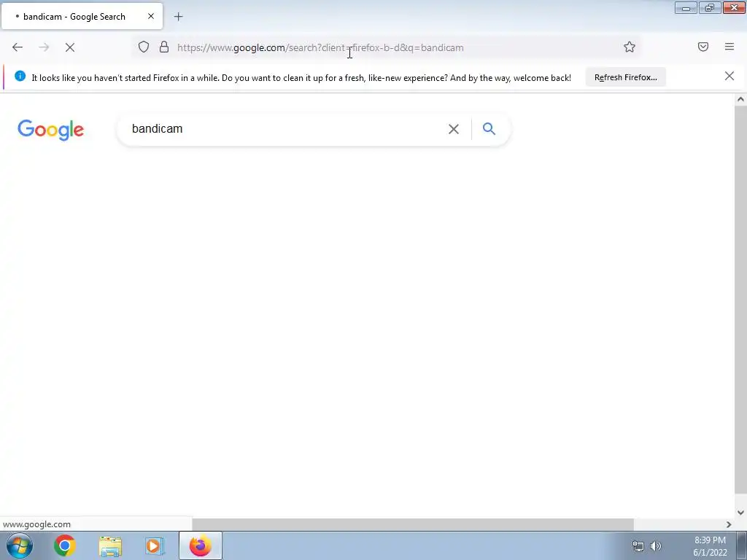Click the Firefox taskbar button
Image resolution: width=747 pixels, height=560 pixels.
[x=201, y=545]
